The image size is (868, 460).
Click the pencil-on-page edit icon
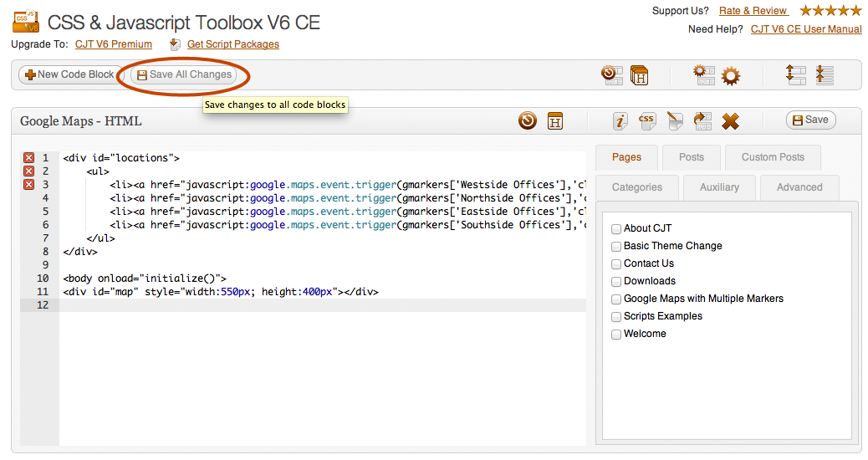click(674, 121)
